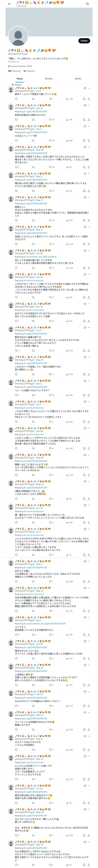Open search with the magnifier icon
The height and width of the screenshot is (868, 98).
88,4
